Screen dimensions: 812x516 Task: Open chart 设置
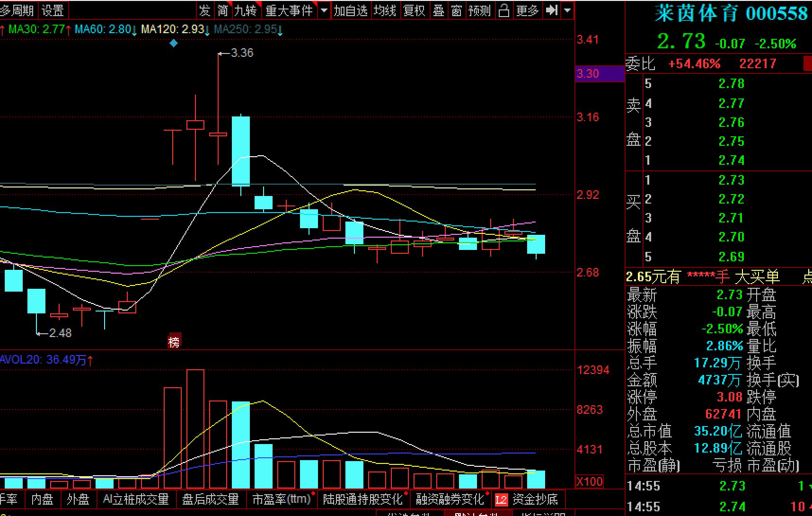[x=53, y=10]
